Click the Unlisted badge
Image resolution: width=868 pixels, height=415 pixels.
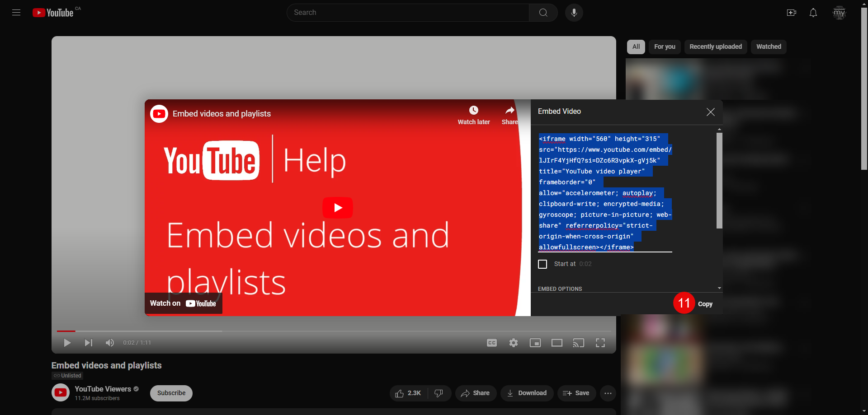pos(67,376)
